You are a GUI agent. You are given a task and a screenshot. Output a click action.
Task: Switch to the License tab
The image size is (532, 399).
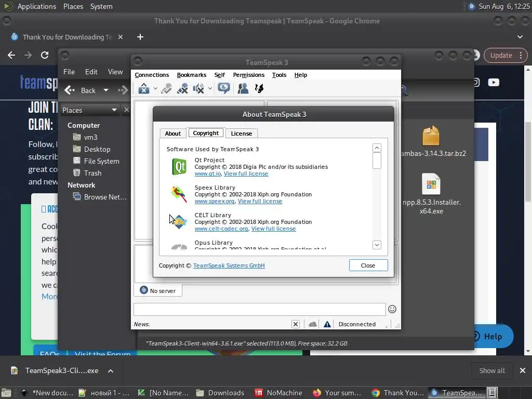coord(241,134)
